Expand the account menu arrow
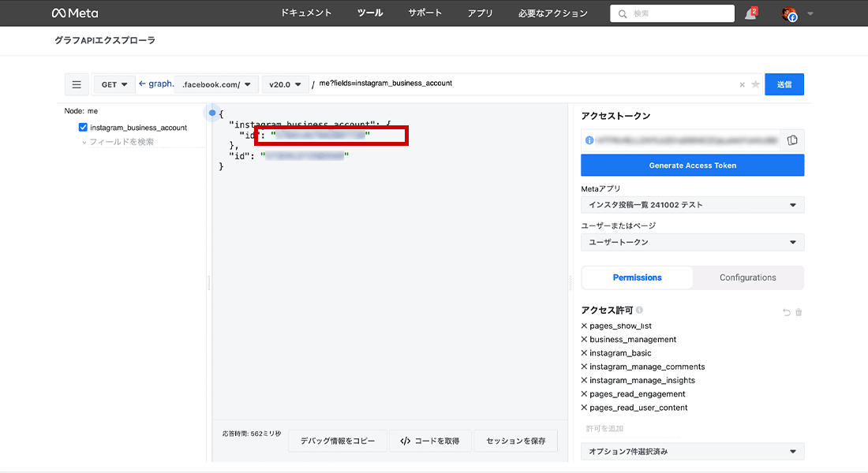This screenshot has height=473, width=868. coord(810,14)
